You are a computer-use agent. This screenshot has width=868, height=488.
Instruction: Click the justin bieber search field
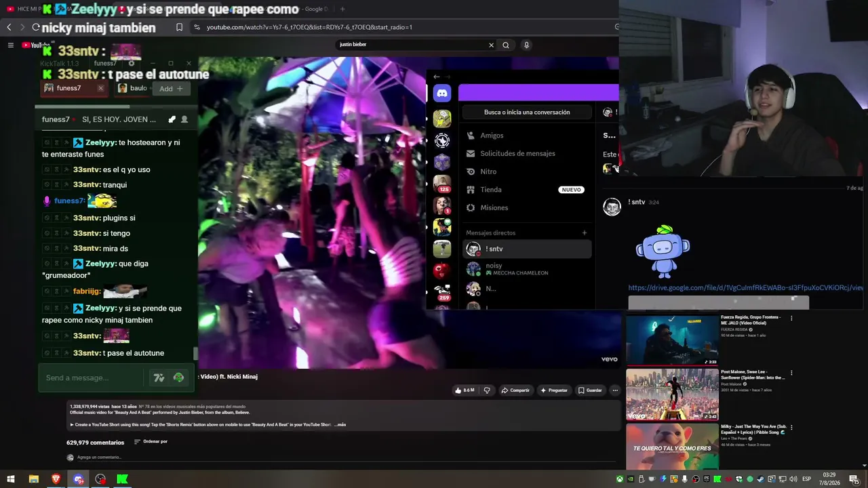(x=411, y=45)
